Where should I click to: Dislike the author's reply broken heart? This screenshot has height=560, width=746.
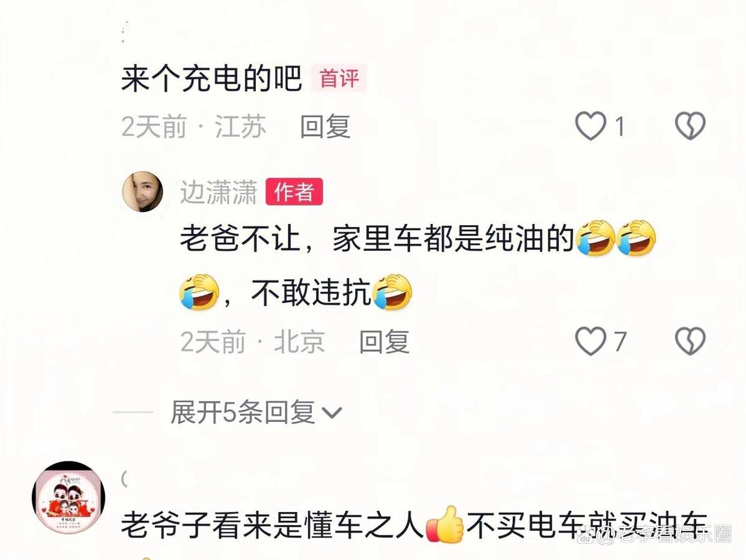[690, 342]
